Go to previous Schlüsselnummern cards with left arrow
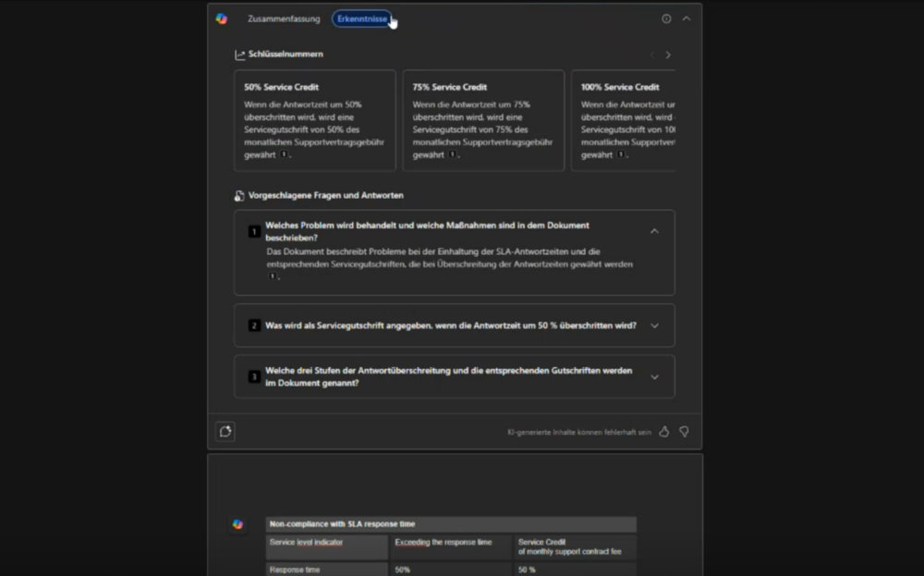 [x=651, y=55]
